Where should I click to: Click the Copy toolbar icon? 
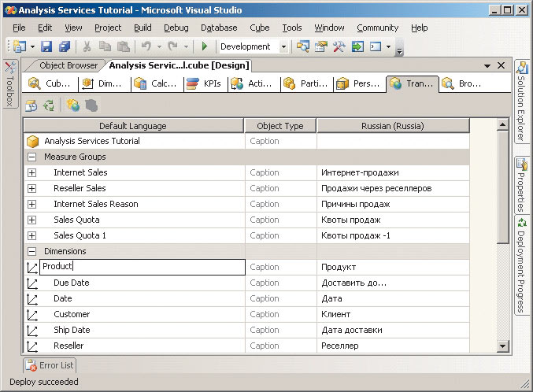tap(105, 46)
